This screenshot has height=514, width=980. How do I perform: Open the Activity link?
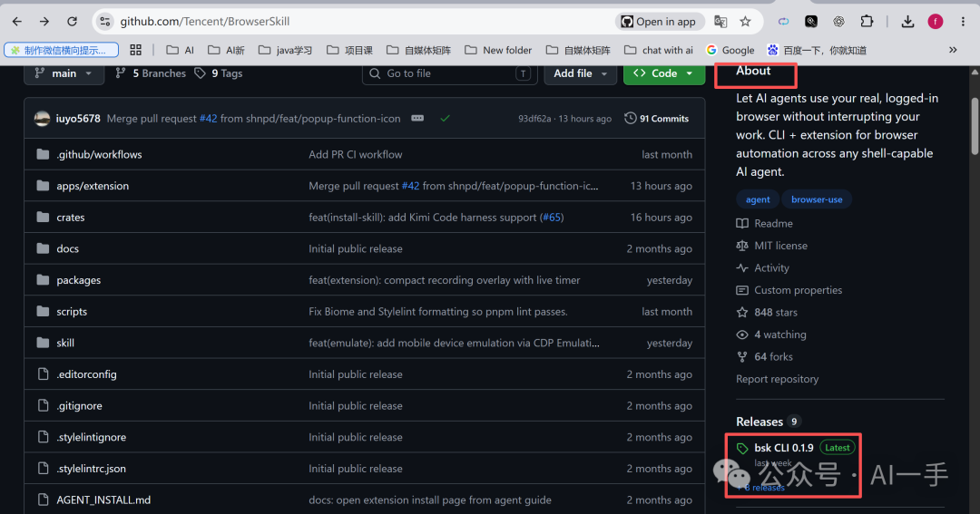click(762, 268)
